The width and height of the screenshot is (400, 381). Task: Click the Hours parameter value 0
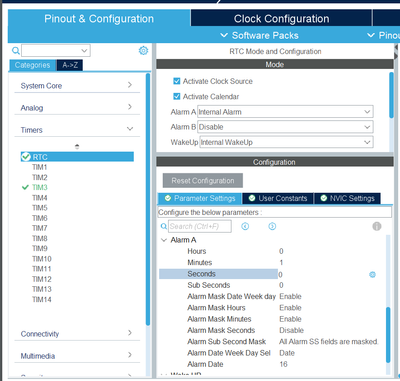281,251
